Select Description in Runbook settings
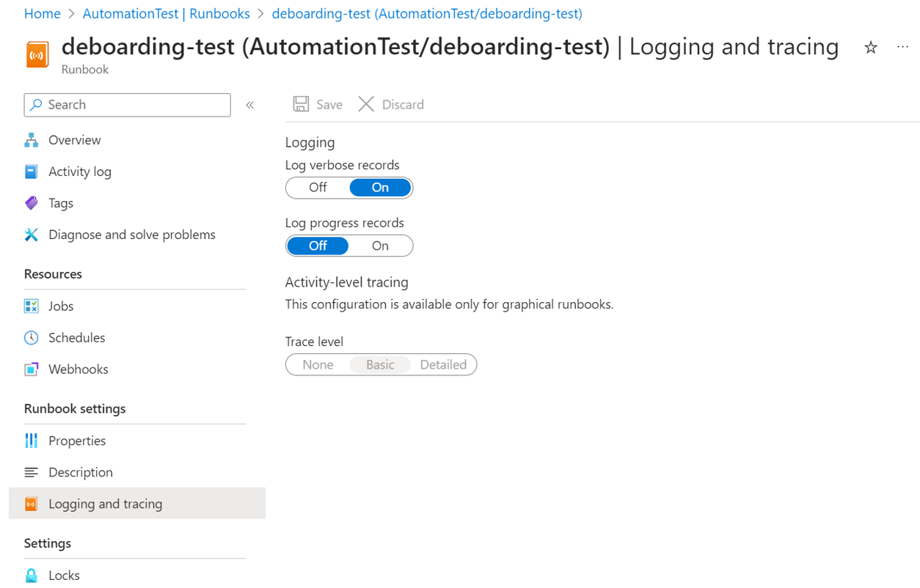 click(80, 472)
